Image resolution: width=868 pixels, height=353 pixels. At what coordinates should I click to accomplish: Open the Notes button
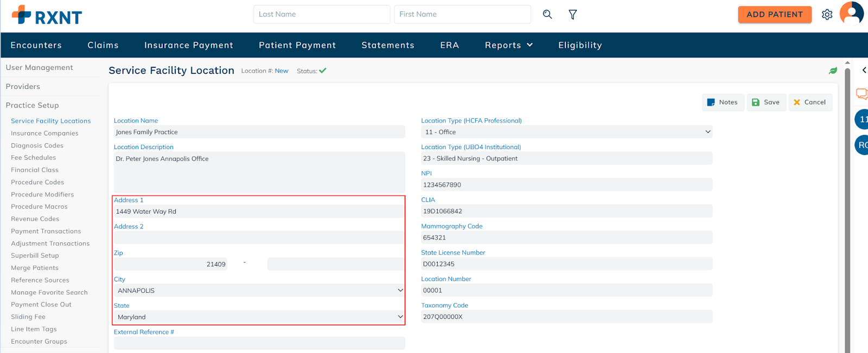coord(723,102)
